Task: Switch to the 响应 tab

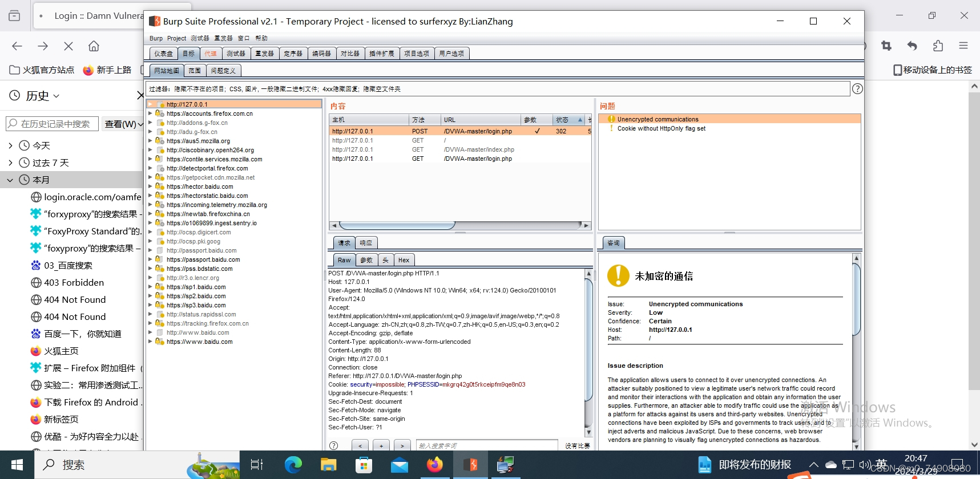Action: coord(366,243)
